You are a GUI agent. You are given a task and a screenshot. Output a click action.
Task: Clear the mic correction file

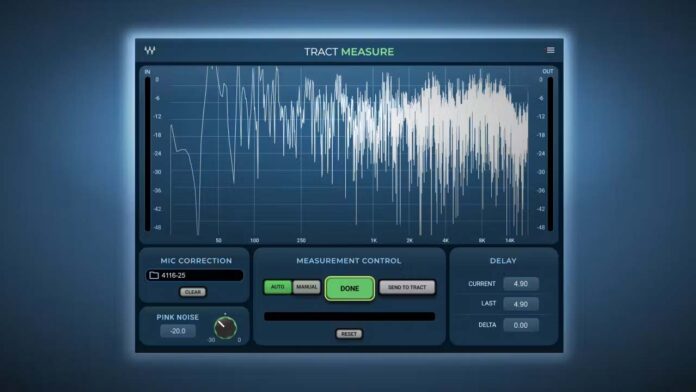tap(193, 292)
